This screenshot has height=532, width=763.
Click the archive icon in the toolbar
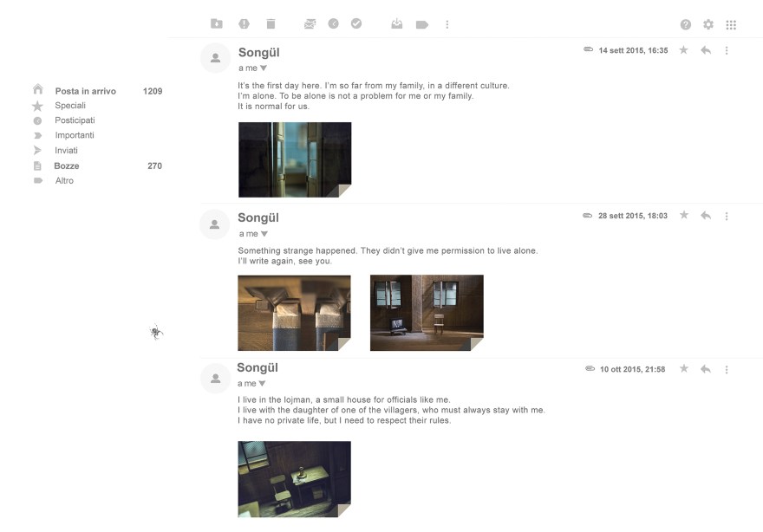pyautogui.click(x=217, y=24)
